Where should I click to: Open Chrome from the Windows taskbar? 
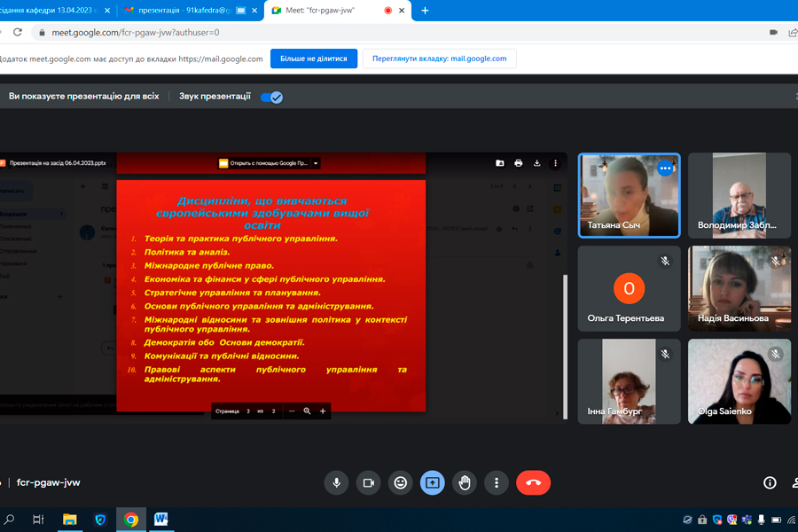(x=131, y=520)
